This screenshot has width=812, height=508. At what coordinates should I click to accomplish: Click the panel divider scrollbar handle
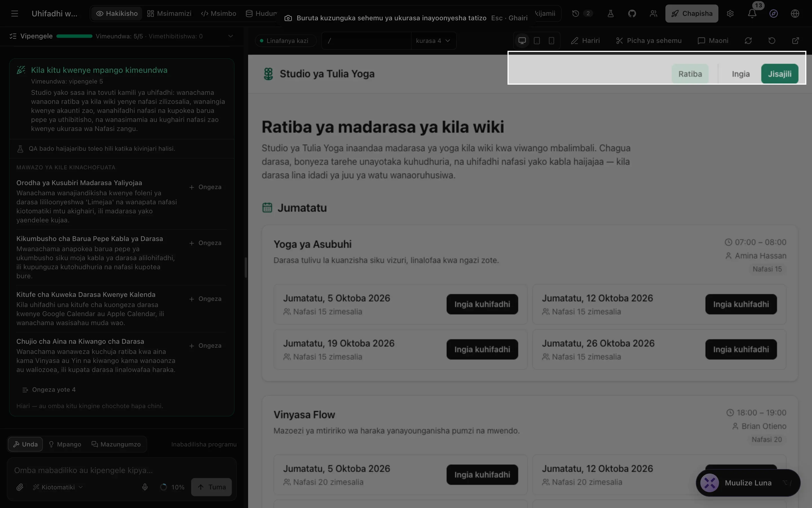point(246,268)
